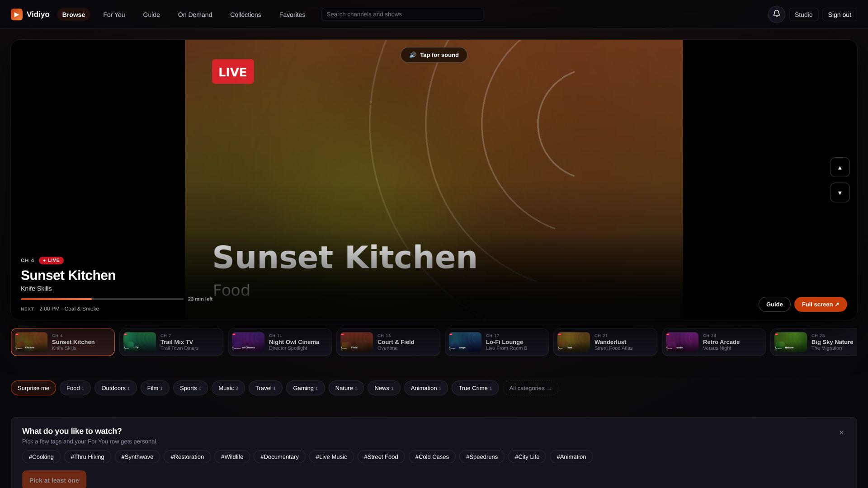
Task: Click the 'Sunset Kitchen' heading in info panel
Action: 68,275
